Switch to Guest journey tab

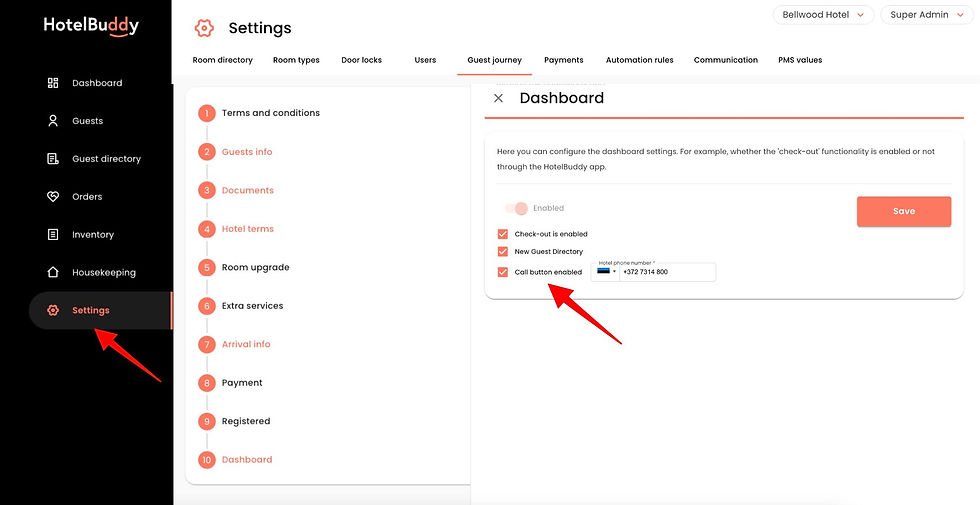pyautogui.click(x=494, y=60)
